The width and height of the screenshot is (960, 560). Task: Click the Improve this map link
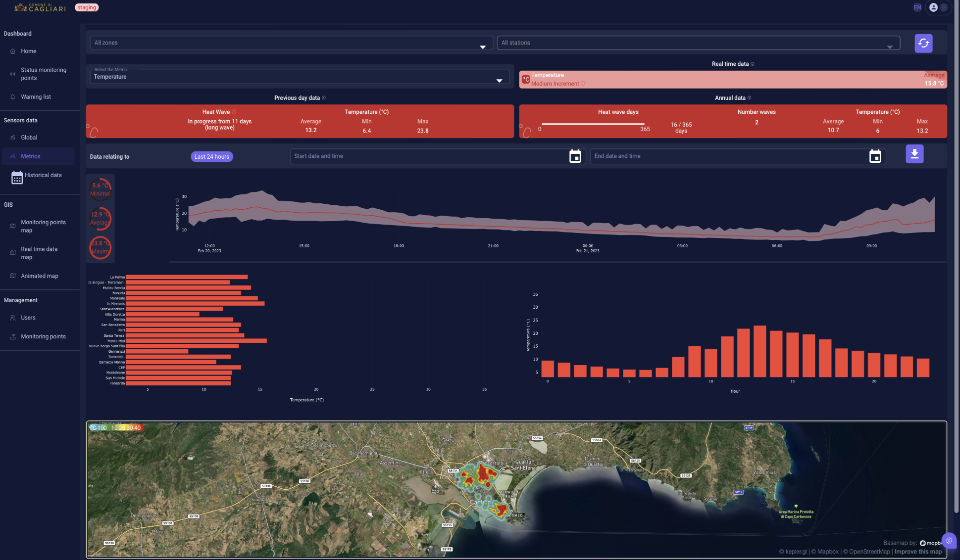coord(918,552)
